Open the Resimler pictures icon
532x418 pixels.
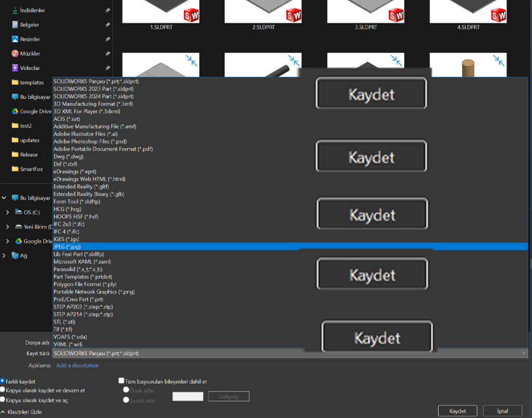coord(15,39)
